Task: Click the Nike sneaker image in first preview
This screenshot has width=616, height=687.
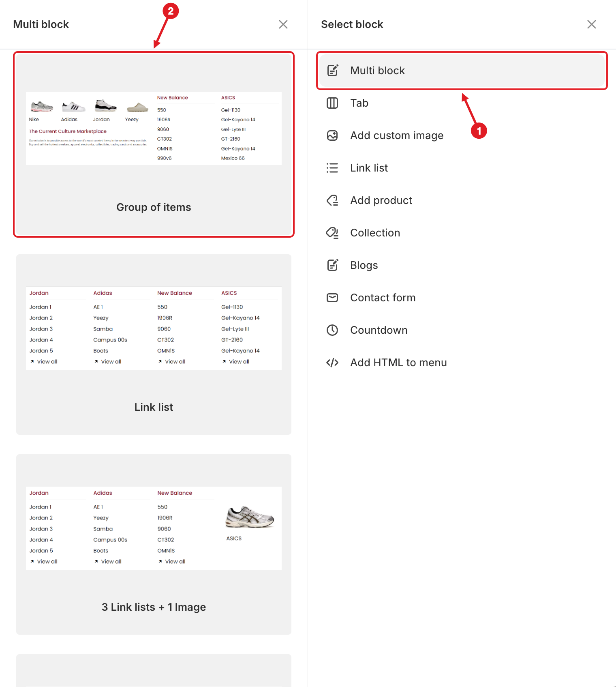Action: point(42,107)
